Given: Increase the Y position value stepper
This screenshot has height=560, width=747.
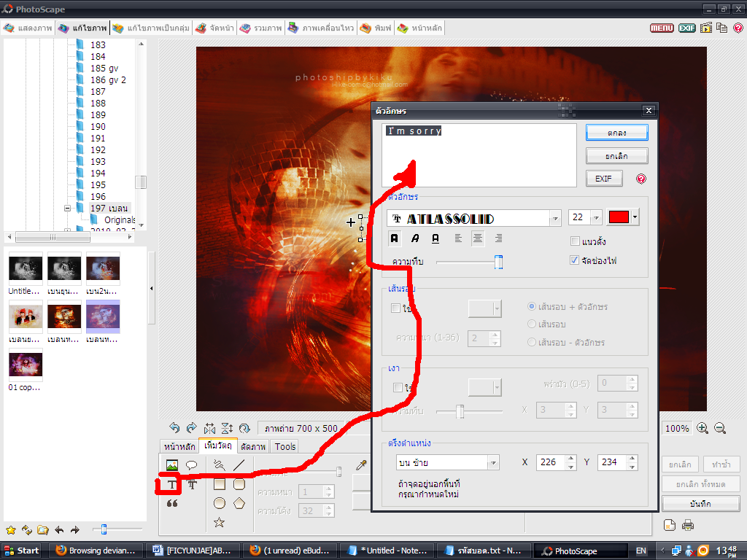Looking at the screenshot, I should (632, 459).
